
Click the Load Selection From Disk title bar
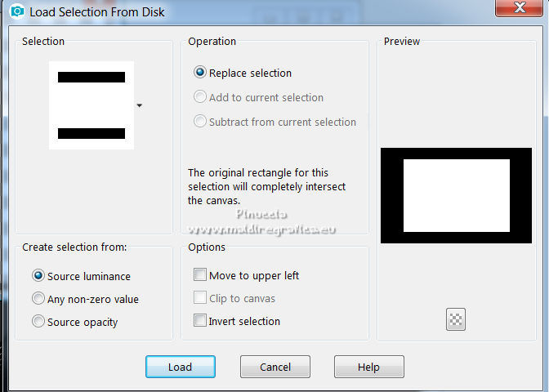245,11
